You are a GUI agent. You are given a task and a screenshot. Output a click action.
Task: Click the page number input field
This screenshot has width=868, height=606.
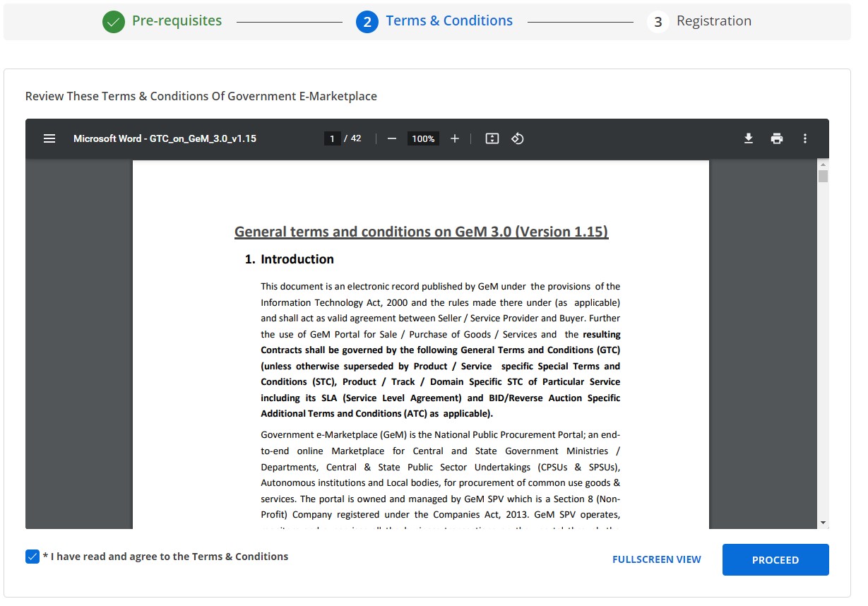332,138
